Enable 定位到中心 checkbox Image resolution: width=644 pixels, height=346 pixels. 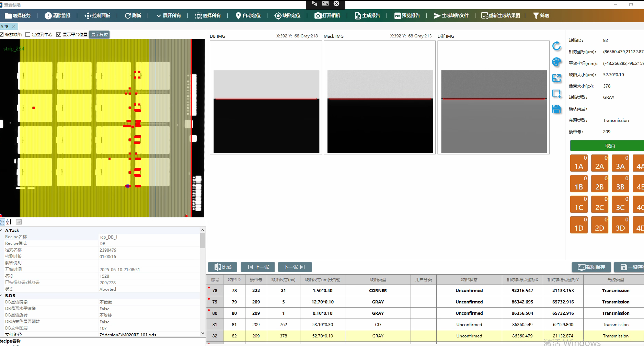(28, 35)
